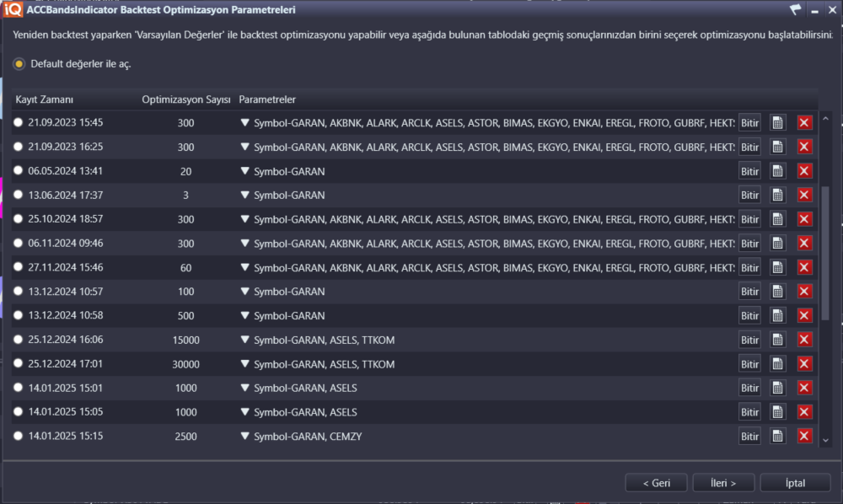843x504 pixels.
Task: Select the 13.06.2024 17:37 record radio button
Action: 19,195
